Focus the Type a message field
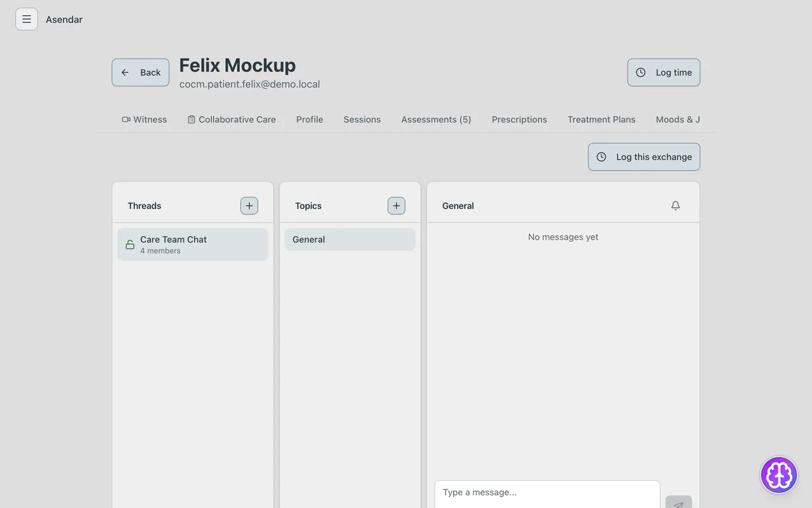812x508 pixels. 547,494
